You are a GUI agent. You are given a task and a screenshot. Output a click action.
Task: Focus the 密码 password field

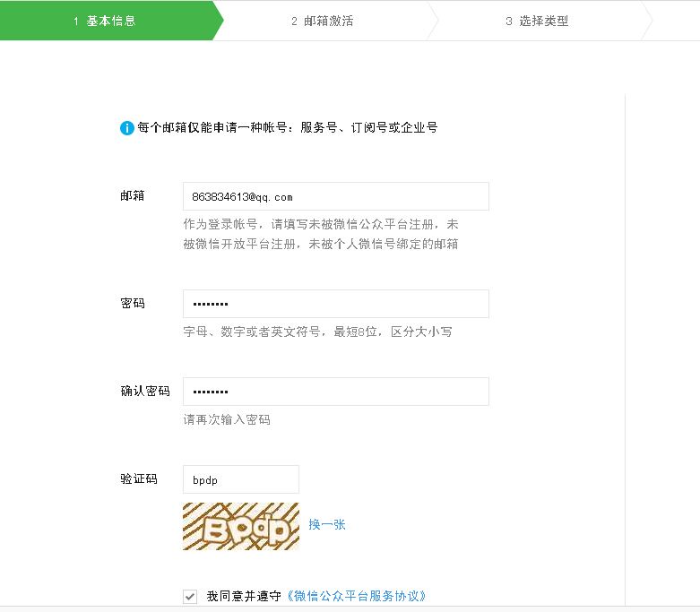[335, 304]
